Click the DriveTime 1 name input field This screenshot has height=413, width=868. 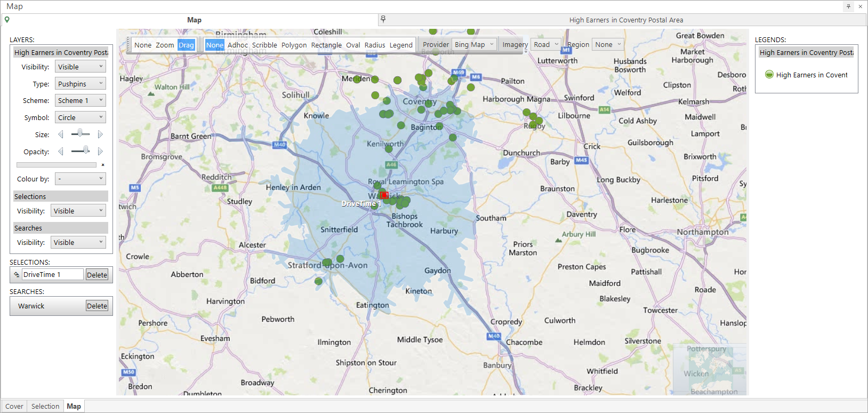click(53, 275)
